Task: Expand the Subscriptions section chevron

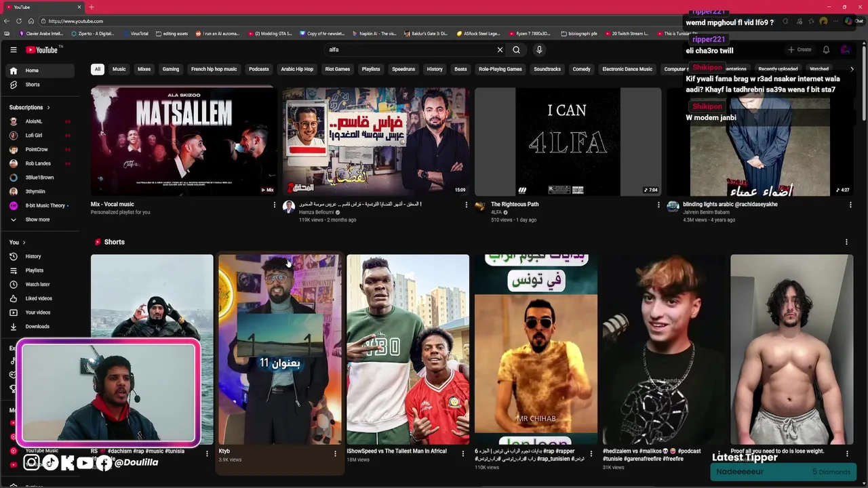Action: click(48, 107)
